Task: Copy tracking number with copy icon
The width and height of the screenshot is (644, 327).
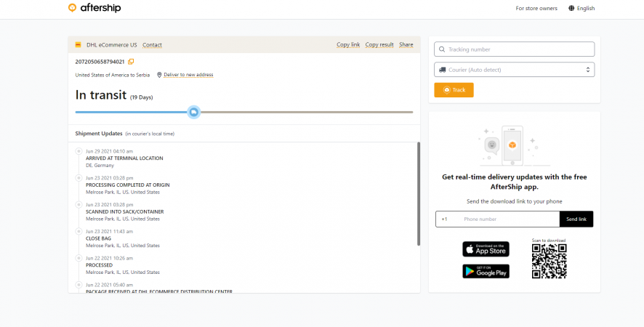Action: [x=131, y=62]
